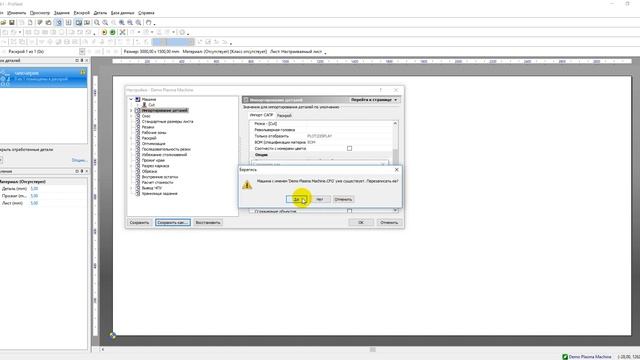This screenshot has height=360, width=640.
Task: Expand the 'Вывод ЧПУ' tree node
Action: [x=131, y=188]
